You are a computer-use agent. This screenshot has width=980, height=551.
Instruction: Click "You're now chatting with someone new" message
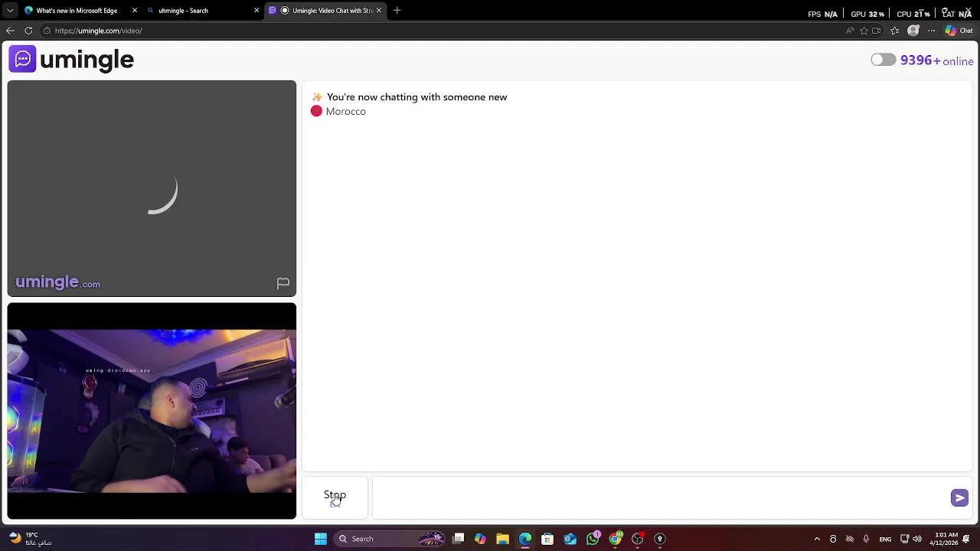click(416, 97)
